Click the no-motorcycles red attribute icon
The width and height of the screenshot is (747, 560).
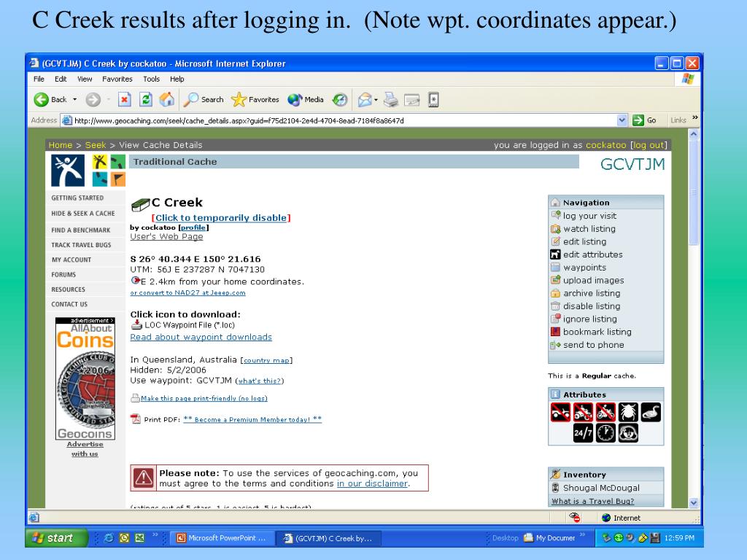pyautogui.click(x=605, y=413)
